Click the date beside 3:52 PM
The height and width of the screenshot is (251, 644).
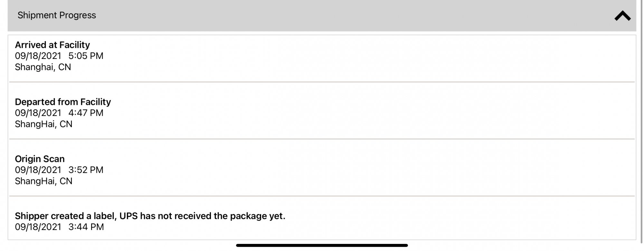click(x=38, y=170)
